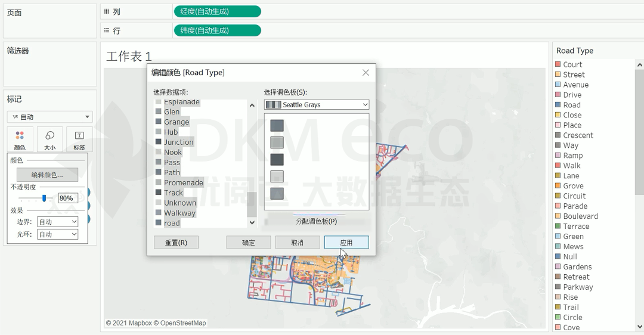Click the opacity percentage field
This screenshot has height=335, width=644.
66,198
